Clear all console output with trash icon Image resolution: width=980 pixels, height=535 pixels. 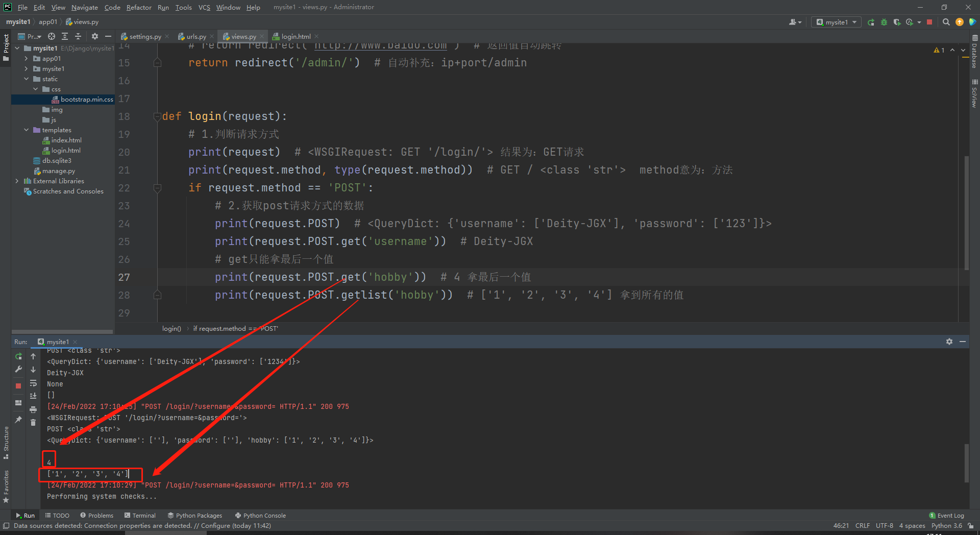tap(33, 422)
